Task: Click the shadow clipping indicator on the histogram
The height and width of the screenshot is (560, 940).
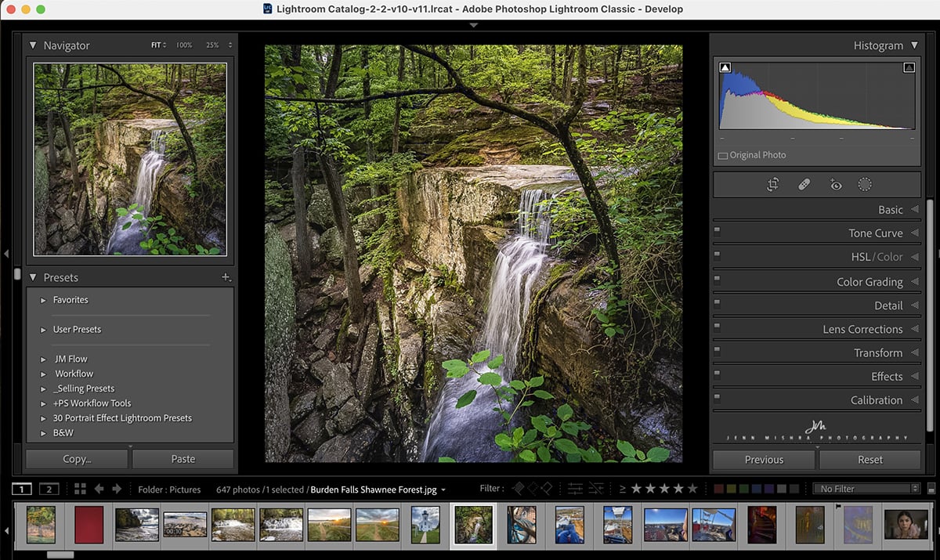Action: click(723, 67)
